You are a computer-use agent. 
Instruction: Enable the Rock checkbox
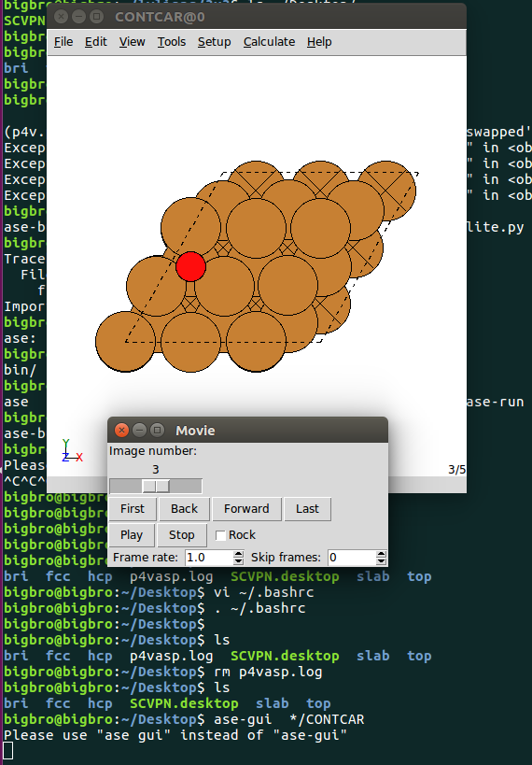pyautogui.click(x=220, y=535)
